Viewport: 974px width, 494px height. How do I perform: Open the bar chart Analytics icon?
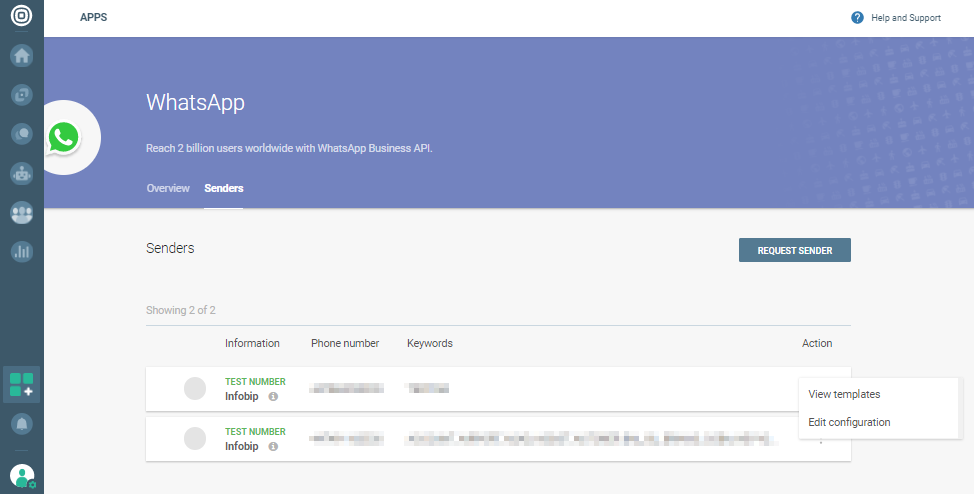click(x=21, y=252)
